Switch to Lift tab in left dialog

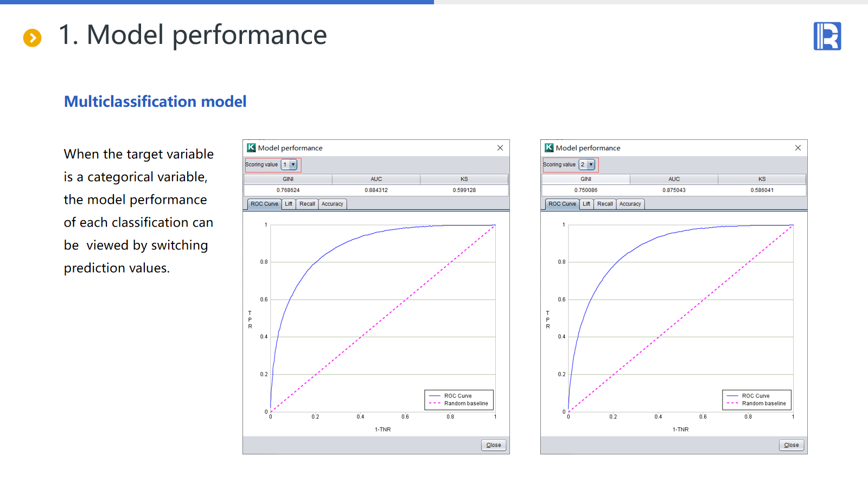(x=289, y=204)
